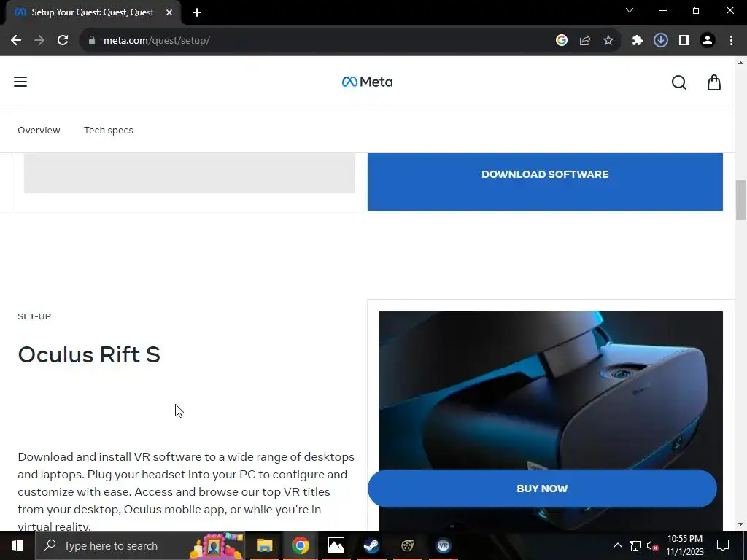Open the VR app taskbar icon
Viewport: 747px width, 560px height.
(443, 545)
